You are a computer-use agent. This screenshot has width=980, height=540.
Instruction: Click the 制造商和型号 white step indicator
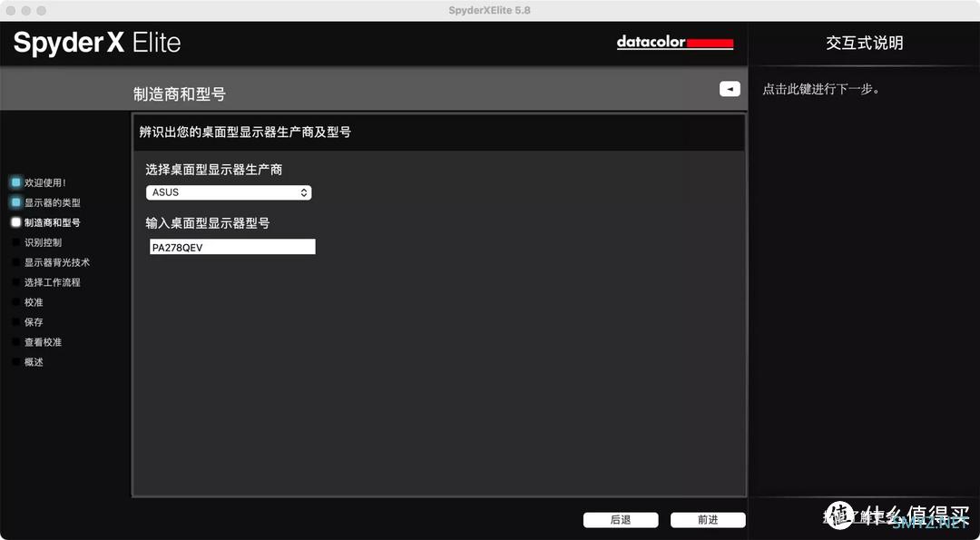[14, 221]
